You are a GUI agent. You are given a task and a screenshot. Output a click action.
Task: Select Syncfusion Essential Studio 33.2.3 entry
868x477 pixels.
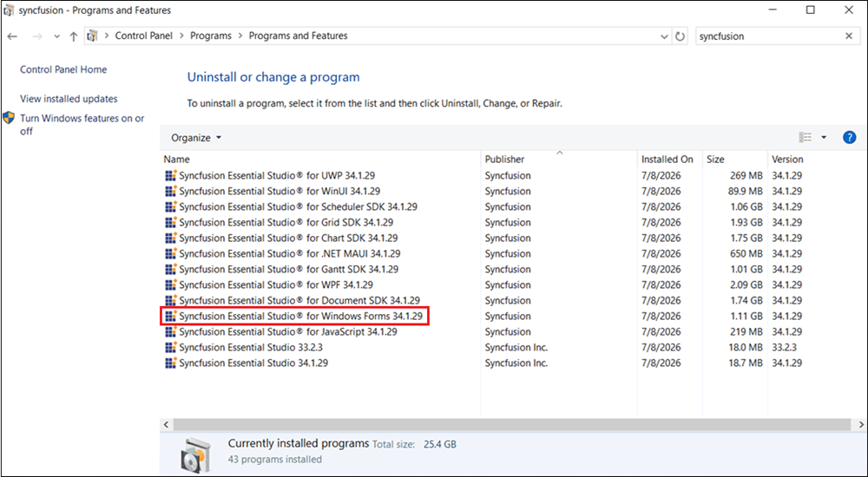coord(251,347)
